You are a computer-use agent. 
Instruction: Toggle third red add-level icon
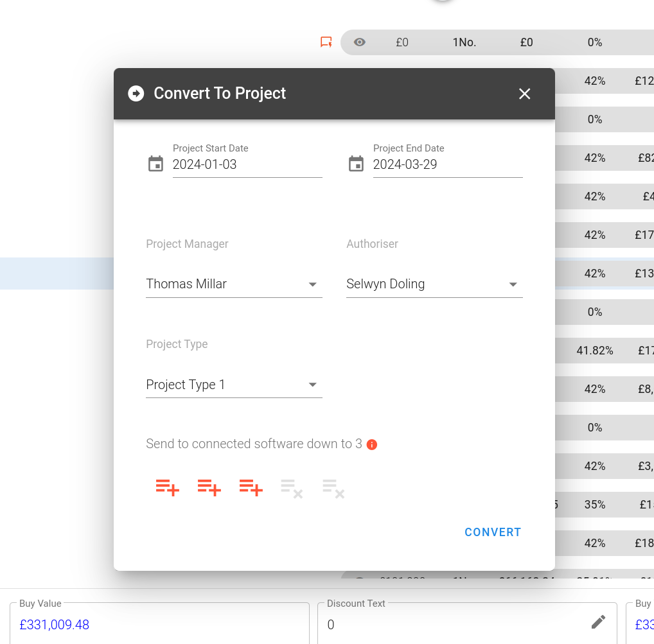[251, 488]
